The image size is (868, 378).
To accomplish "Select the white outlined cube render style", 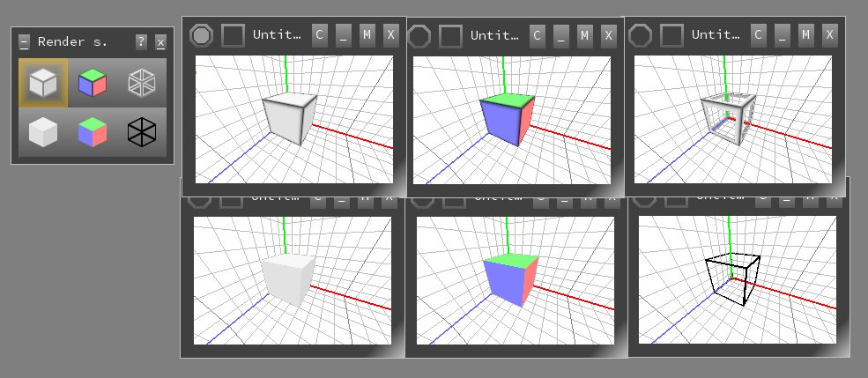I will click(x=43, y=83).
